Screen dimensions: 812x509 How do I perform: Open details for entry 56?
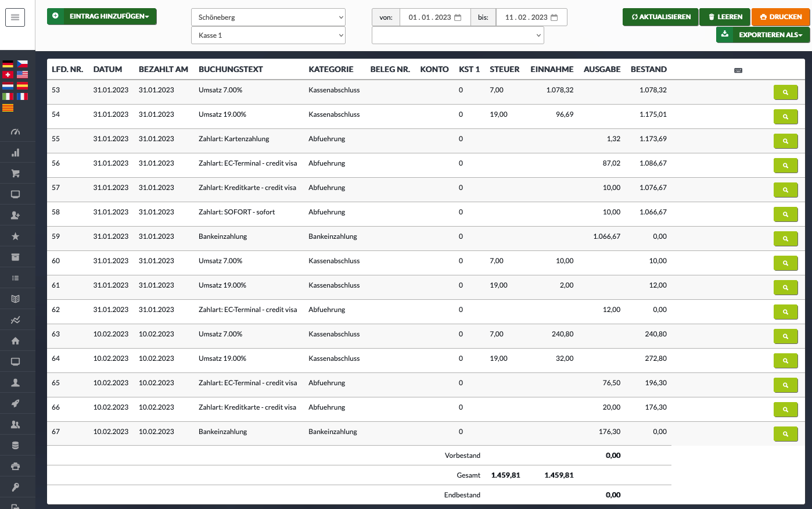click(785, 166)
